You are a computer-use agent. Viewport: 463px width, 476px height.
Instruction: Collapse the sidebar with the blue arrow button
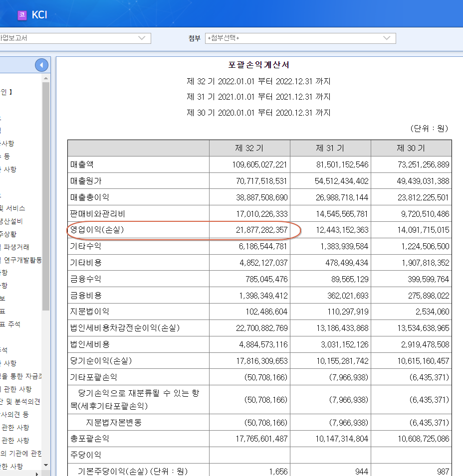[x=41, y=65]
